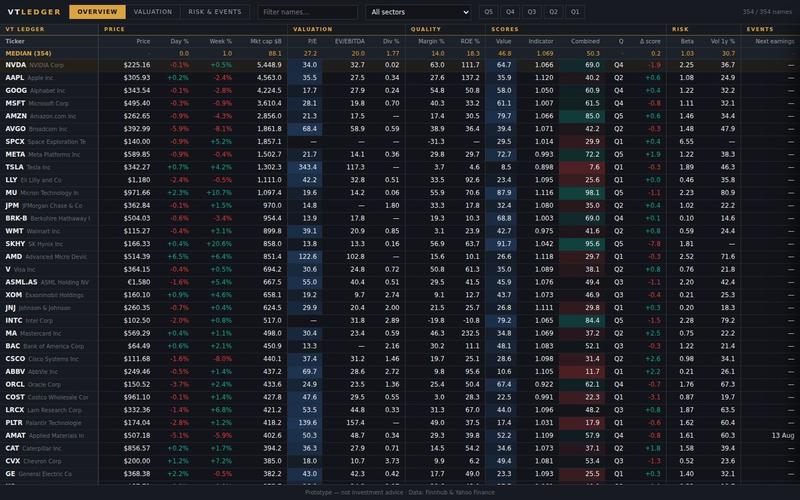Screen dimensions: 800x500
Task: Click the €1,580 price for ASML.AS
Action: 139,282
